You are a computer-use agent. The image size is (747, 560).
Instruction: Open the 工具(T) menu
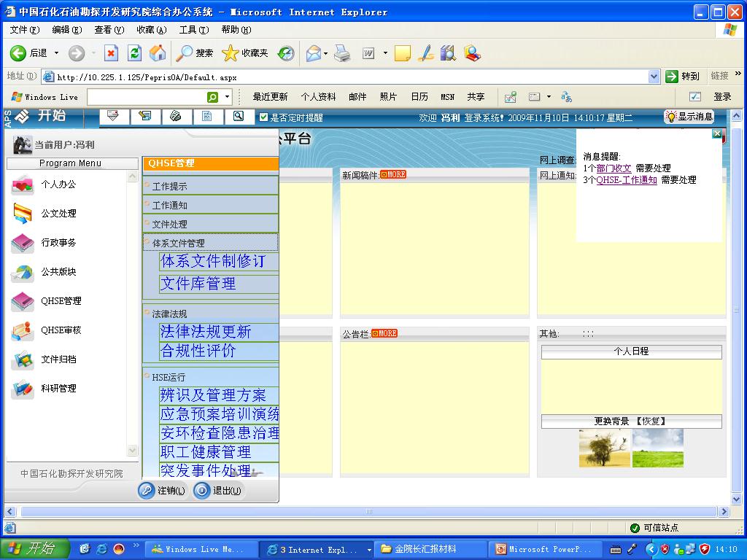click(193, 30)
